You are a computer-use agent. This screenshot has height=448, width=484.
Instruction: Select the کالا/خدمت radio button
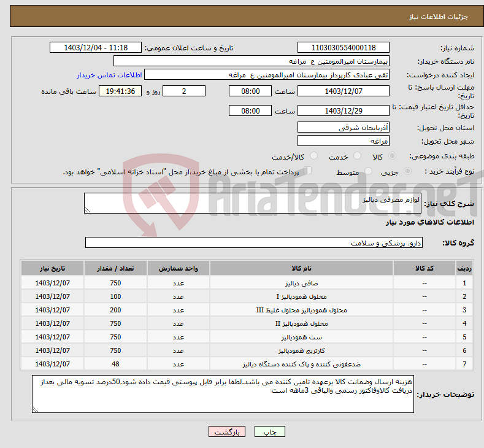[x=313, y=156]
